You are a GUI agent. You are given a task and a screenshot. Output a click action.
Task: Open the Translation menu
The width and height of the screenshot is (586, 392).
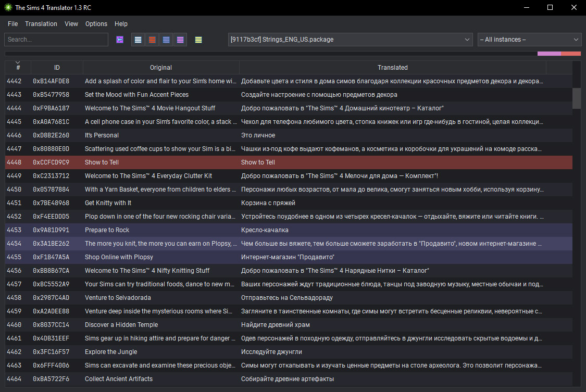point(41,24)
